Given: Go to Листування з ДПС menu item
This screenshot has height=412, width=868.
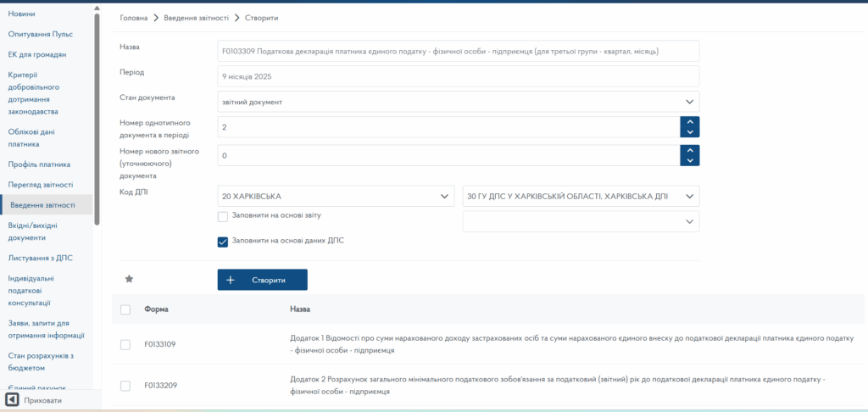Looking at the screenshot, I should tap(41, 258).
